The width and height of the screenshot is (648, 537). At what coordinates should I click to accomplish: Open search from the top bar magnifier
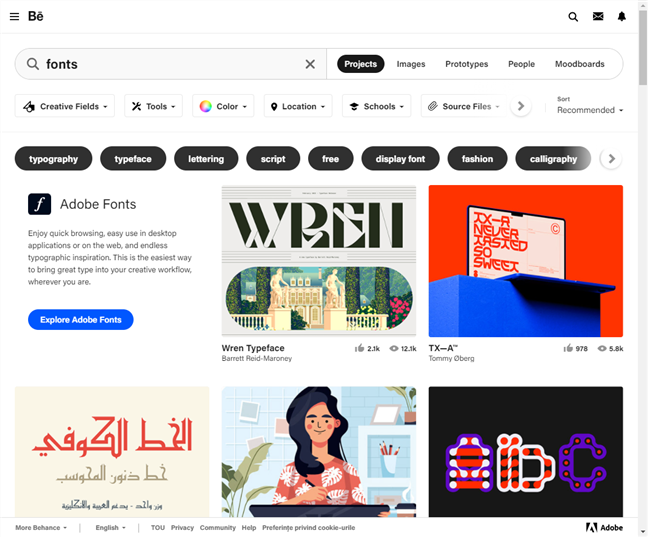tap(573, 17)
